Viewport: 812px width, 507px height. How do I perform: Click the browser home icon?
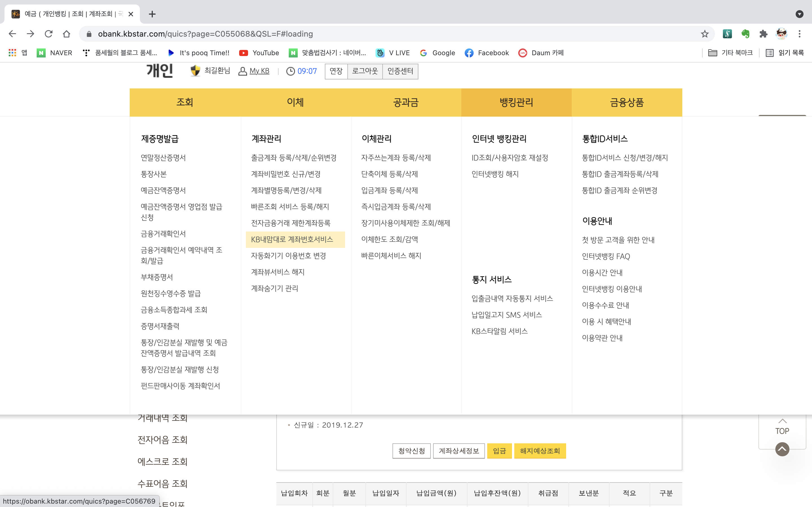(x=67, y=34)
